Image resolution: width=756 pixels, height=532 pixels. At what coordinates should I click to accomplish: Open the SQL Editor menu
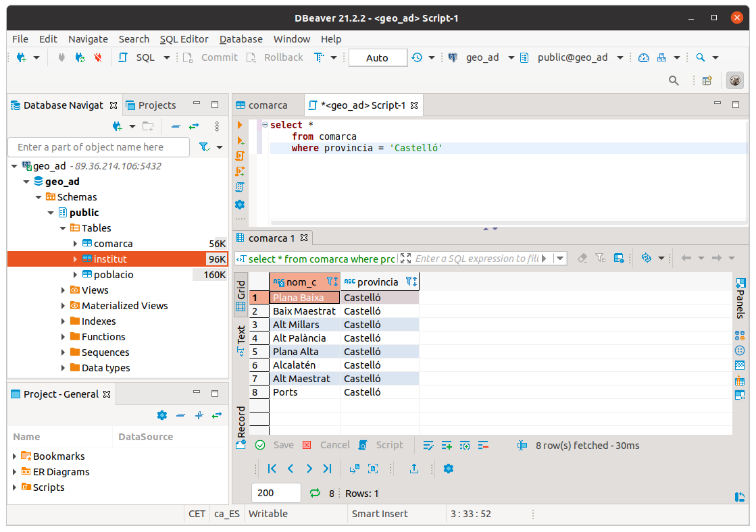pos(184,39)
